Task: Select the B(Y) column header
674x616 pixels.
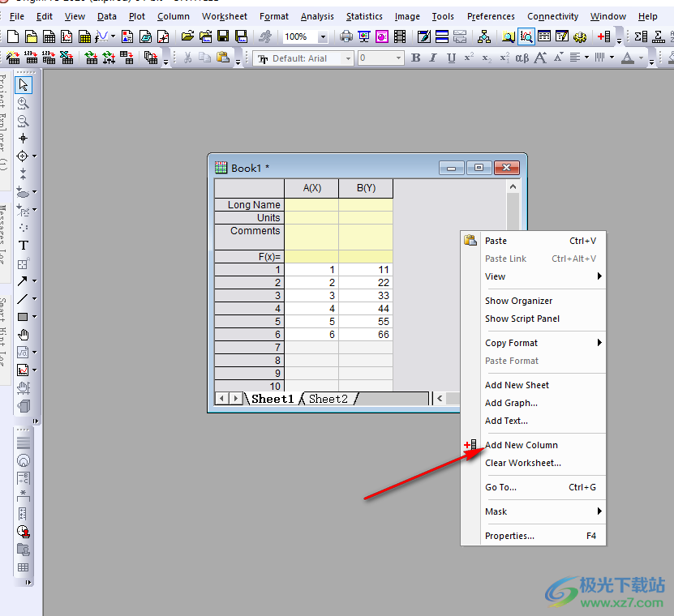Action: tap(366, 188)
